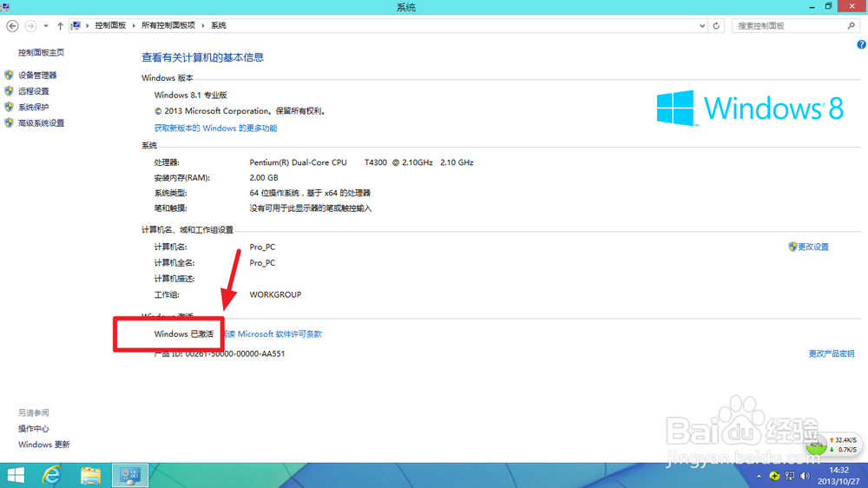Launch Internet Explorer from taskbar
Screen dimensions: 868x488
coord(51,475)
